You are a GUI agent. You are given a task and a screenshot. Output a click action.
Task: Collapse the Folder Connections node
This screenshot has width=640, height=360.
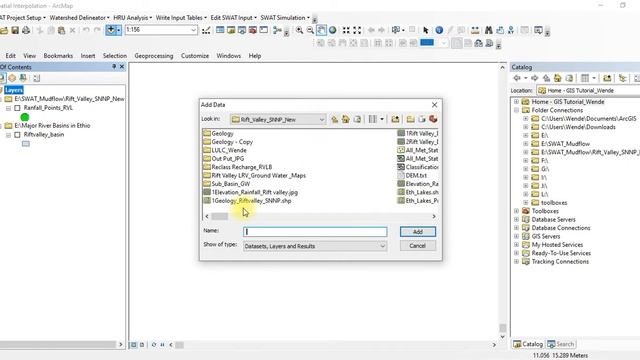[516, 110]
